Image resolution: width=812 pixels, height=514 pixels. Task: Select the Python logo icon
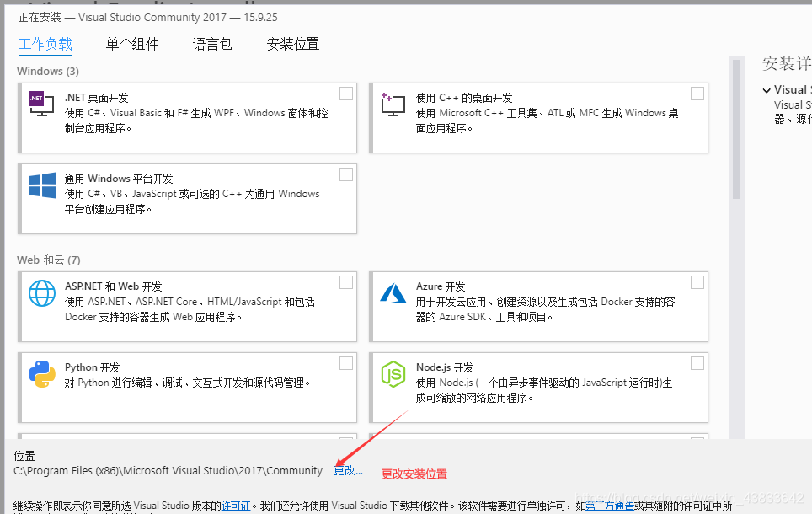pos(40,373)
